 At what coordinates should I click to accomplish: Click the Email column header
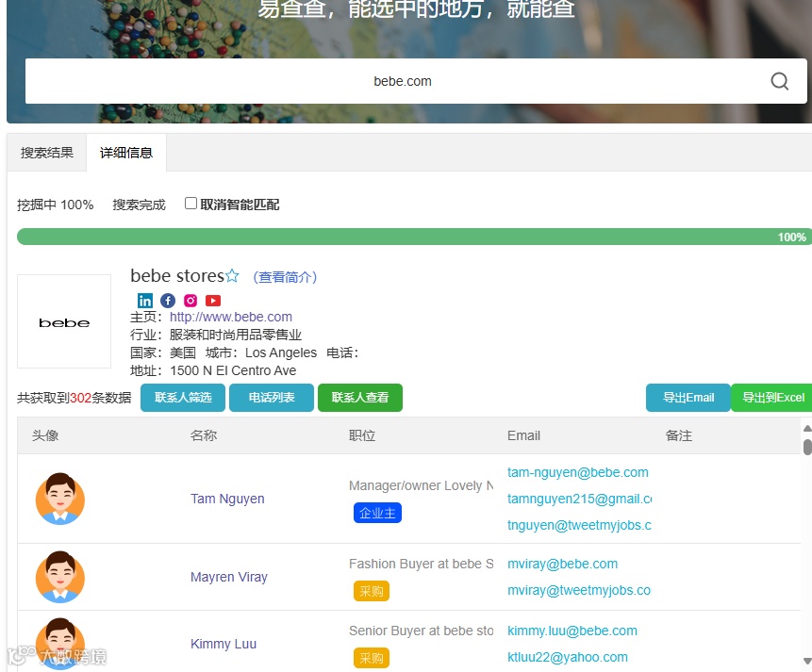coord(523,435)
